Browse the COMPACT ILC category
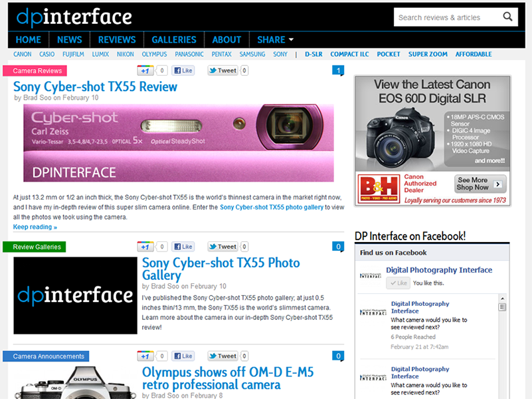 coord(349,55)
